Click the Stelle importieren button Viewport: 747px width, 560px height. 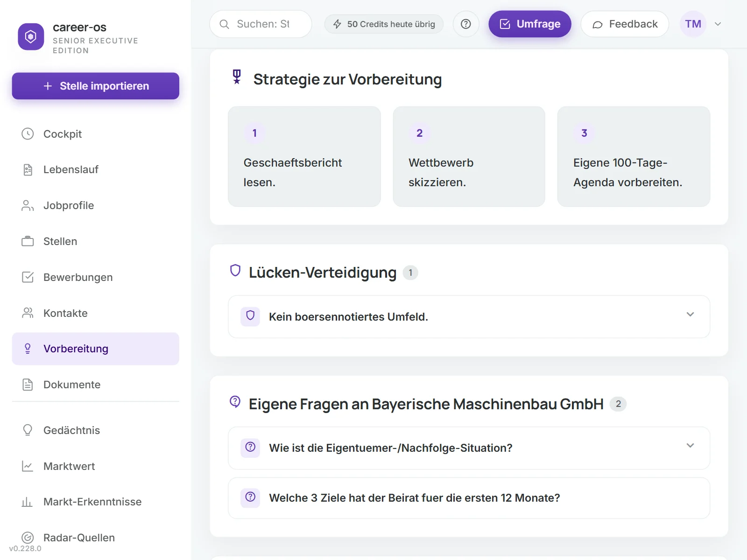96,86
